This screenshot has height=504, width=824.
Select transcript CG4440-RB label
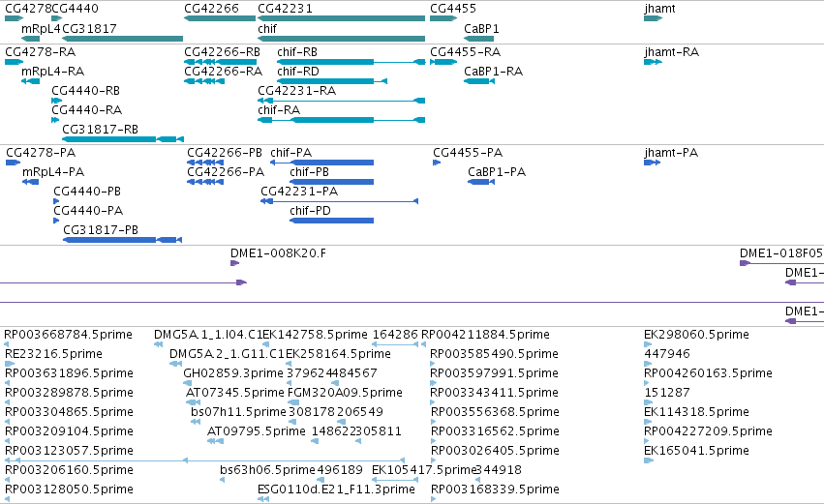point(85,91)
